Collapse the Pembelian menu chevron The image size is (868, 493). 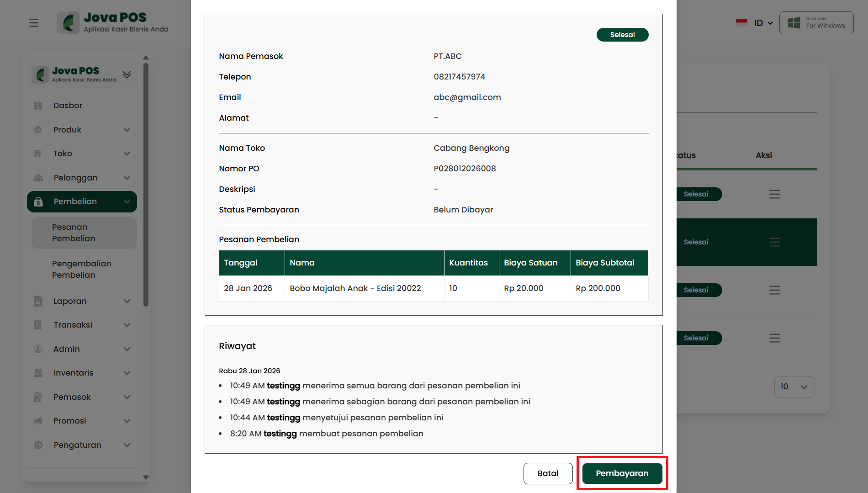(127, 201)
